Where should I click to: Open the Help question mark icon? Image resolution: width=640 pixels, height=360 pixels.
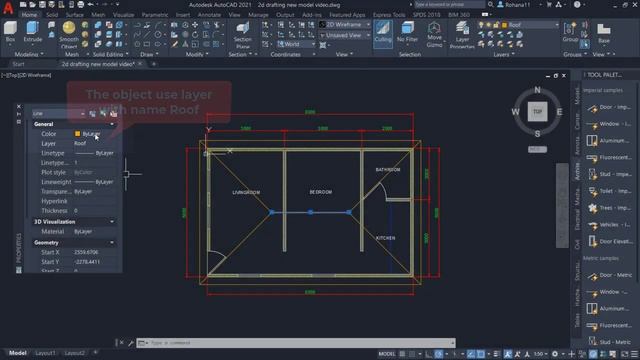tap(577, 5)
